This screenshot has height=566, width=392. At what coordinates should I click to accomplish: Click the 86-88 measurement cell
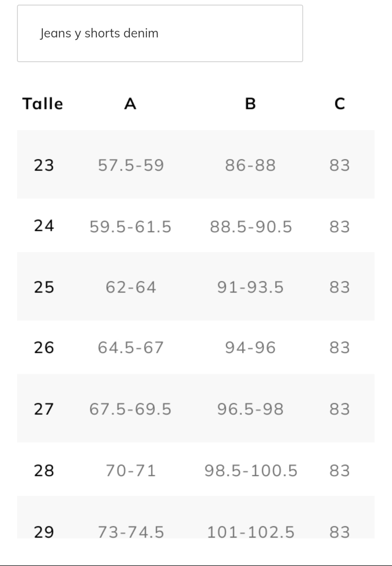[x=250, y=165]
